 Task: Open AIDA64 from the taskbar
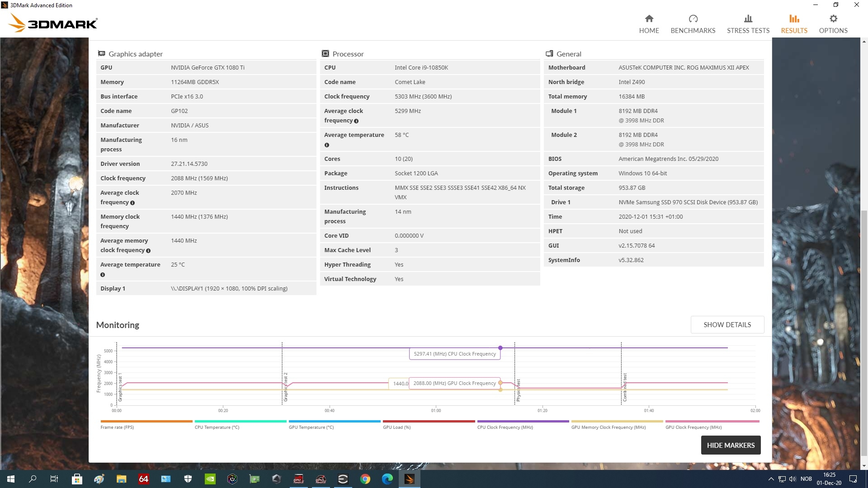(143, 479)
